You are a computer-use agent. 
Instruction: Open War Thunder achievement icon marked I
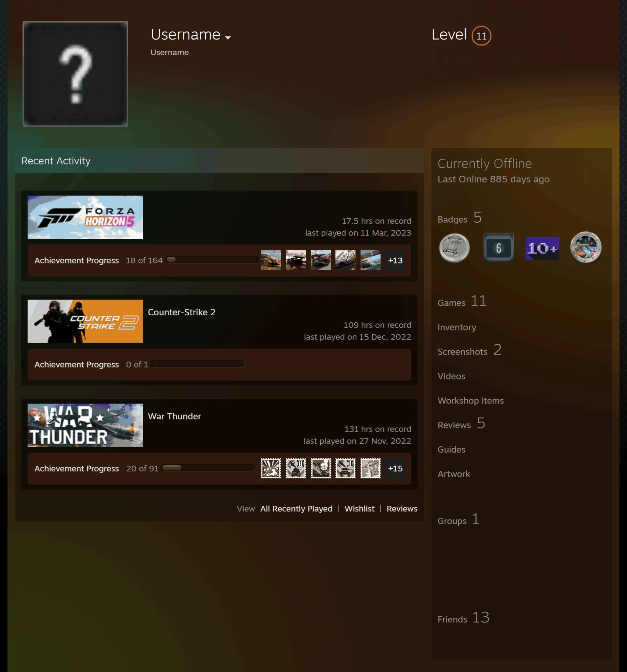click(x=346, y=468)
